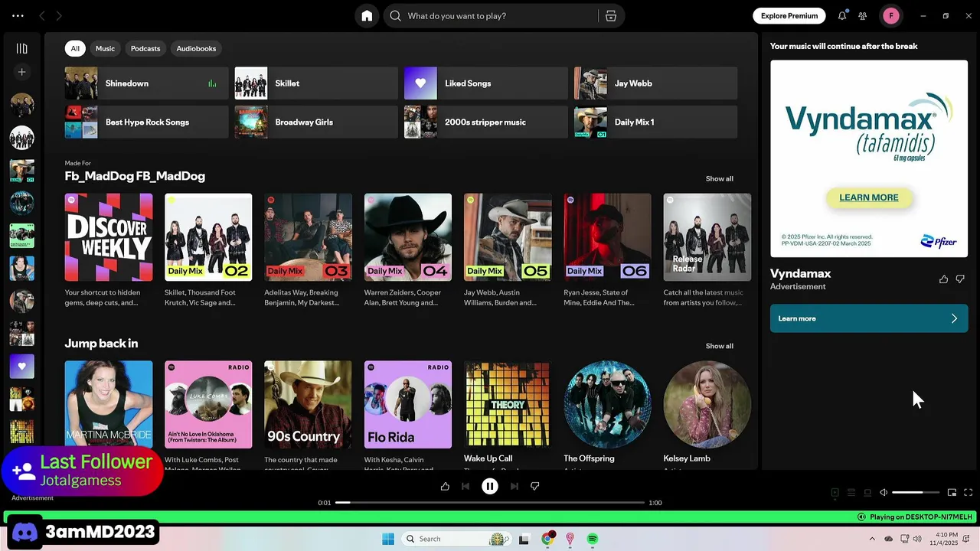Open Liked Songs shortcut tile
Viewport: 980px width, 551px height.
coord(486,83)
